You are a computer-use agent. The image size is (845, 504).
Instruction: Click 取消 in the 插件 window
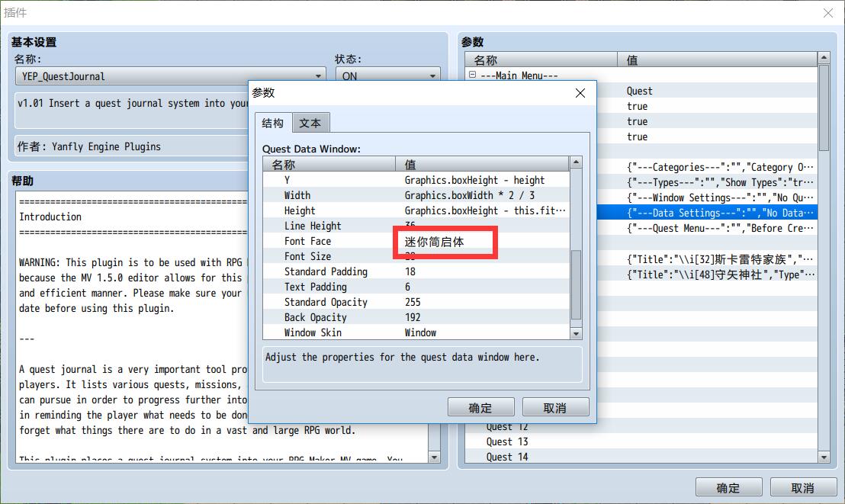point(803,487)
